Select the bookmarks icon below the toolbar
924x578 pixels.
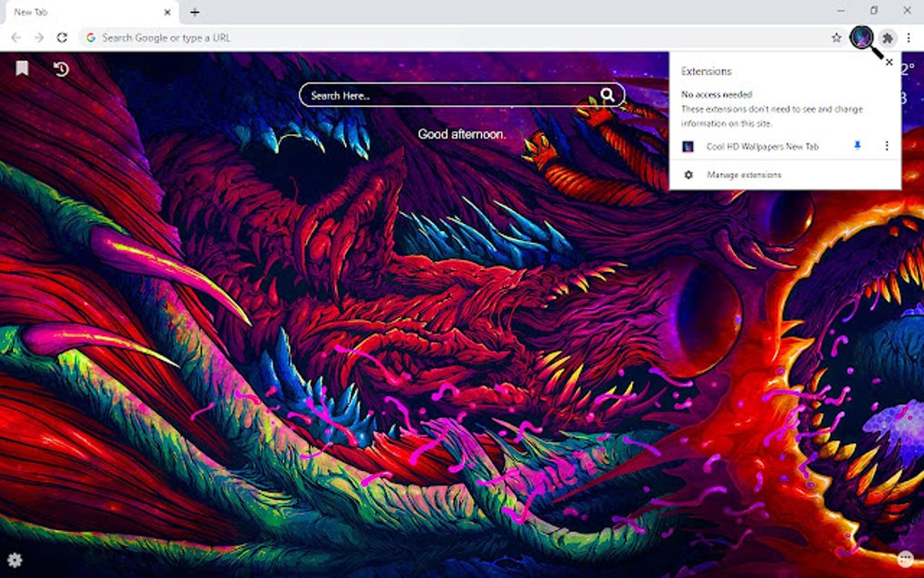pyautogui.click(x=22, y=68)
